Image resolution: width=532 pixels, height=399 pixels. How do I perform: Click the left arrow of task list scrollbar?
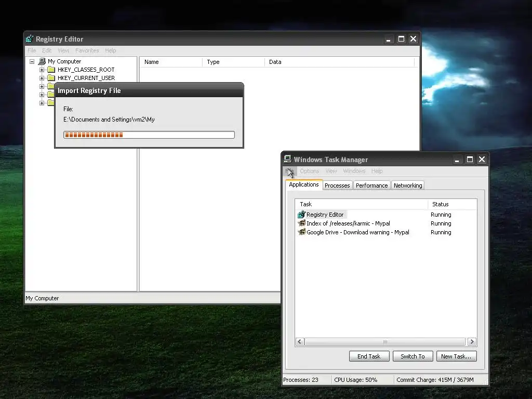point(300,342)
